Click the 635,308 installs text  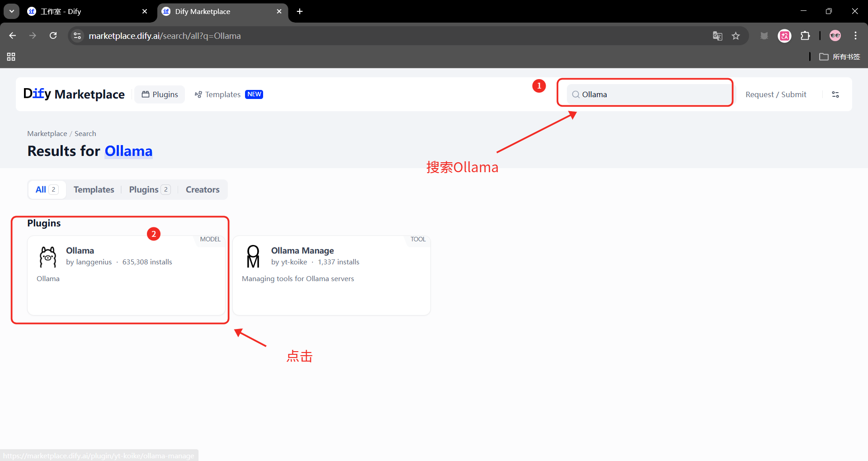[147, 262]
